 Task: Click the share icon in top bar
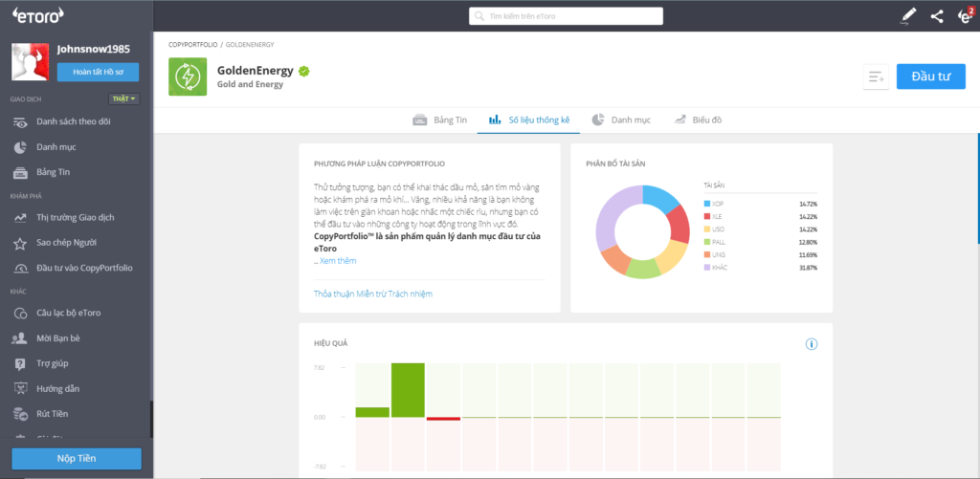click(937, 17)
